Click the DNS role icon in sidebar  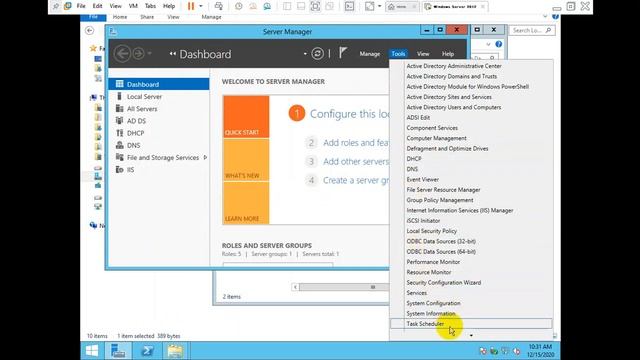pos(120,145)
